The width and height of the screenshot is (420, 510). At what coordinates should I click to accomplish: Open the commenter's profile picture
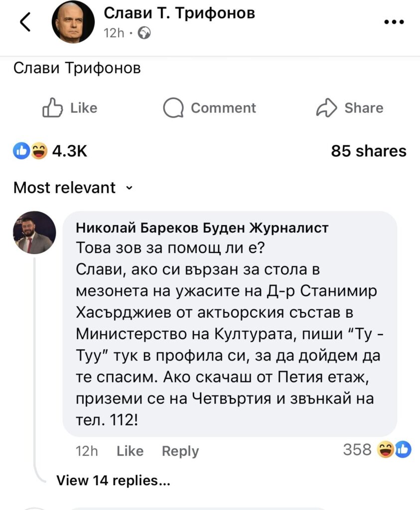point(34,233)
